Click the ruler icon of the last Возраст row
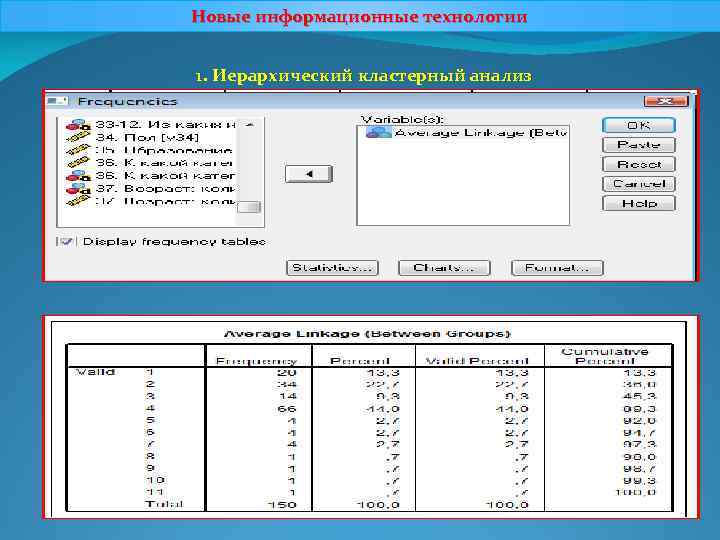This screenshot has height=540, width=720. (x=79, y=201)
